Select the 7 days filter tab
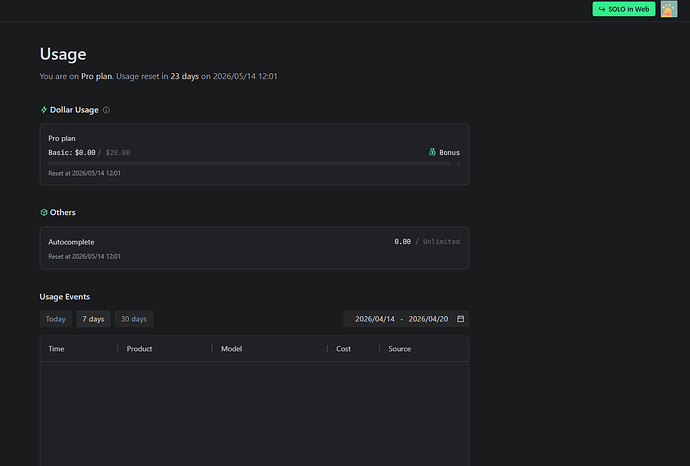This screenshot has height=466, width=690. (93, 319)
